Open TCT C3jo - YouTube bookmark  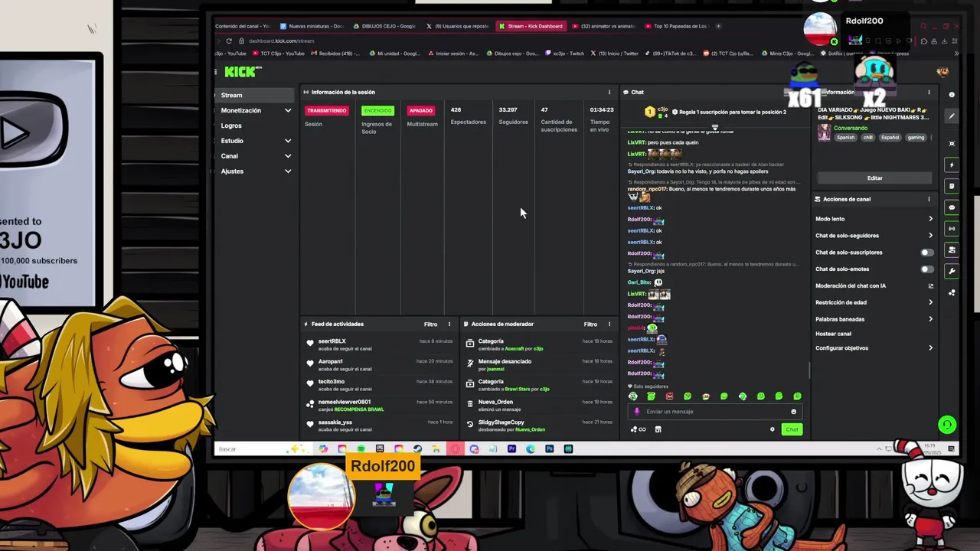coord(278,54)
